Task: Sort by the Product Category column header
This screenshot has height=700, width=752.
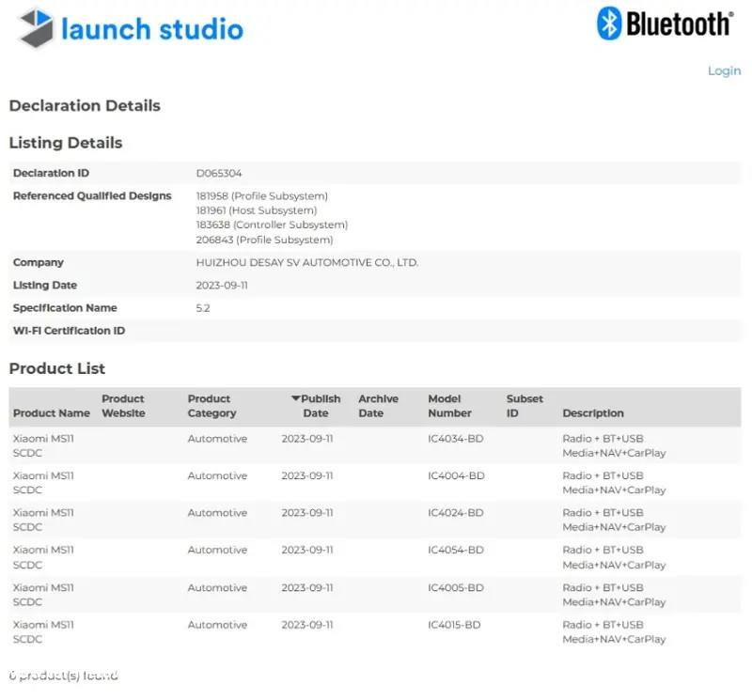Action: 212,406
